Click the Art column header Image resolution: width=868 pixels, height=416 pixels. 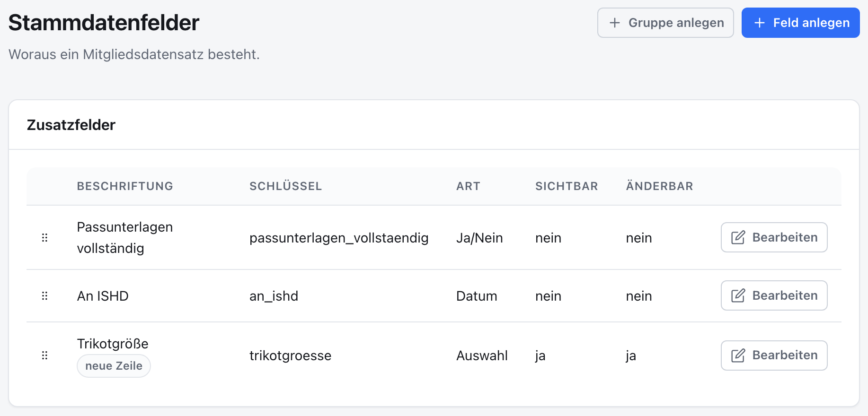468,186
